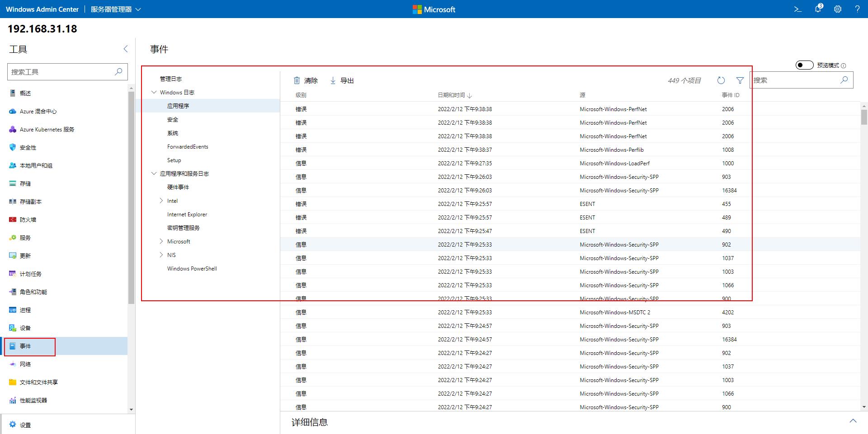Open the help question mark icon
The image size is (868, 434).
857,9
